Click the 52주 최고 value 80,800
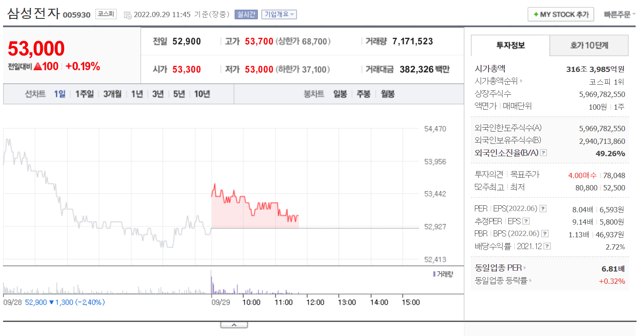 click(586, 188)
